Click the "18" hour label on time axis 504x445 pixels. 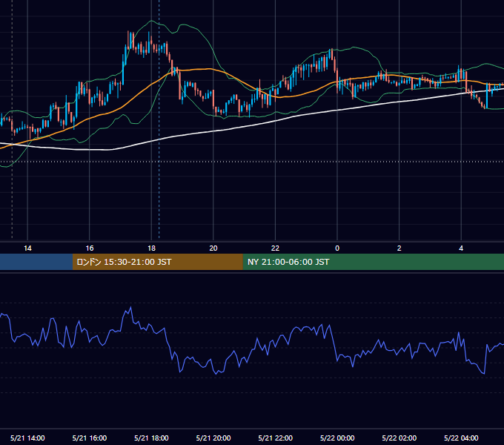[151, 248]
